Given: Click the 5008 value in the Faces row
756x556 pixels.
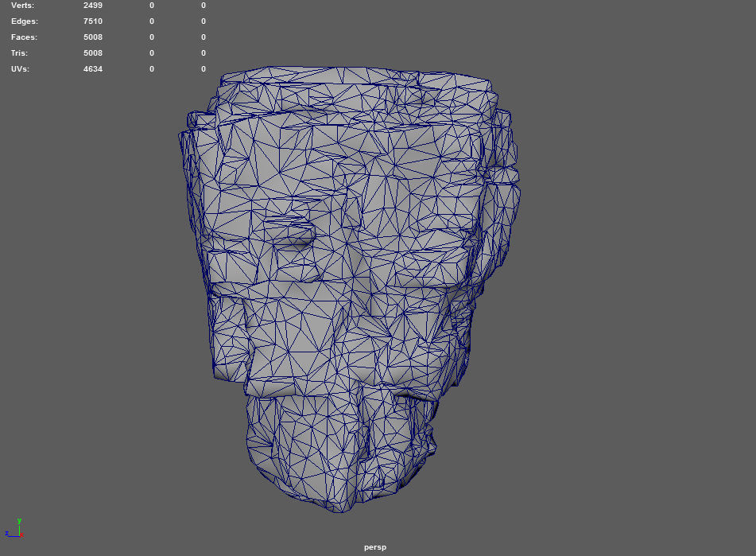Looking at the screenshot, I should (x=92, y=37).
